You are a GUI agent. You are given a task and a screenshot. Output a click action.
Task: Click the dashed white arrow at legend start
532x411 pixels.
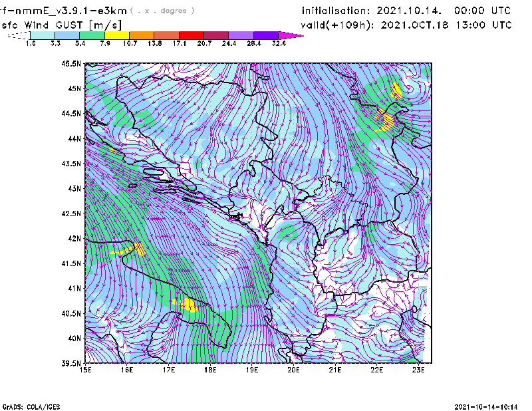[x=19, y=35]
